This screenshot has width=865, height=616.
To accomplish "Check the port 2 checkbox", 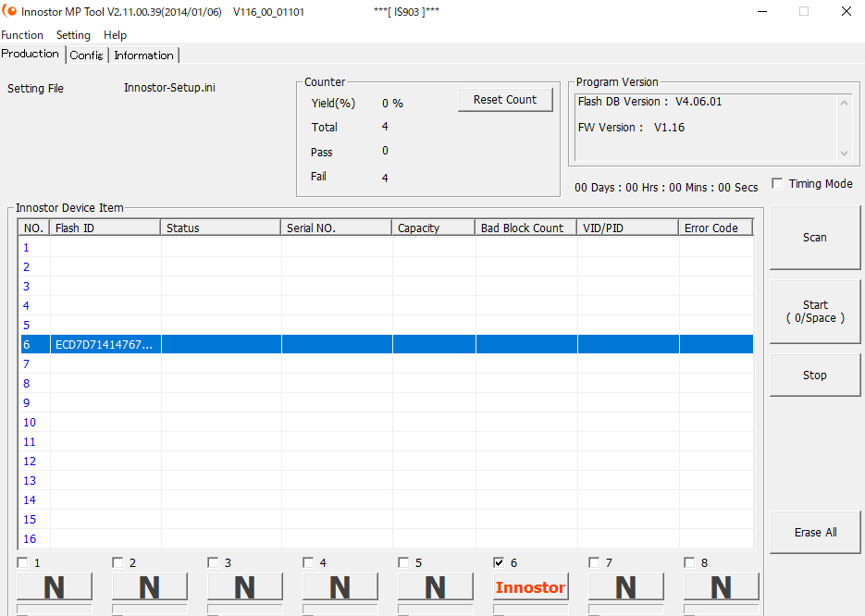I will pos(117,562).
